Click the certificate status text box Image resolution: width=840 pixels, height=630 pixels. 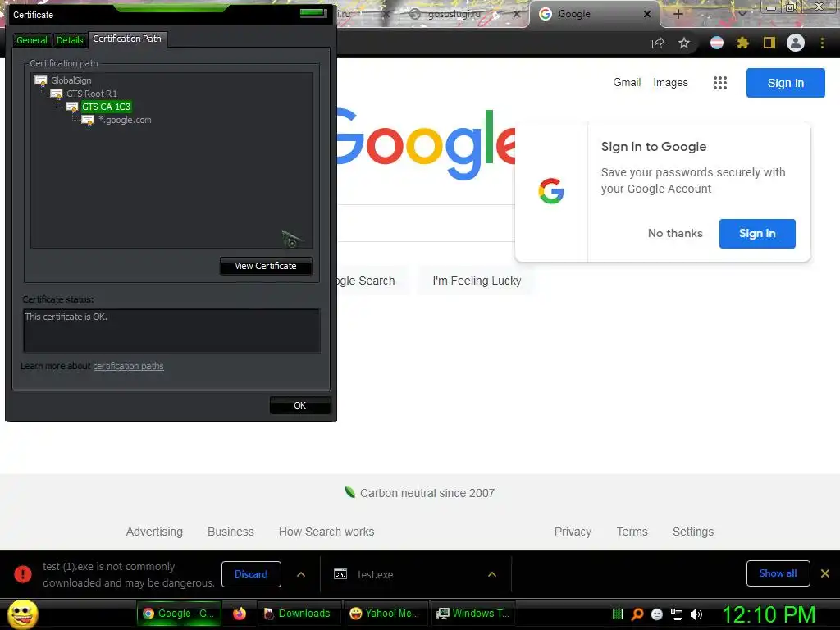(171, 331)
